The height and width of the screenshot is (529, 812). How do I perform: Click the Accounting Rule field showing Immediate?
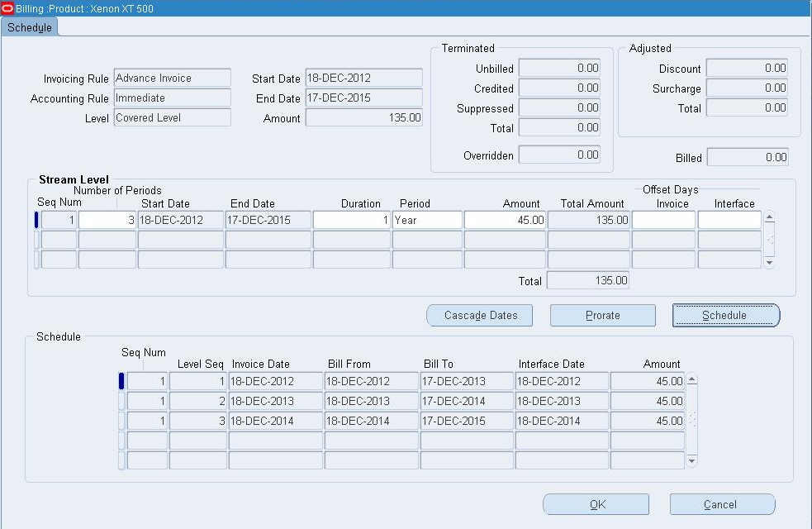pos(172,98)
